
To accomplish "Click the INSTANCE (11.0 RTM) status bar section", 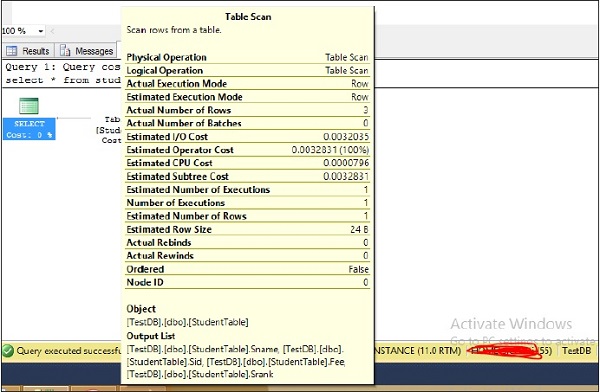I will 418,351.
